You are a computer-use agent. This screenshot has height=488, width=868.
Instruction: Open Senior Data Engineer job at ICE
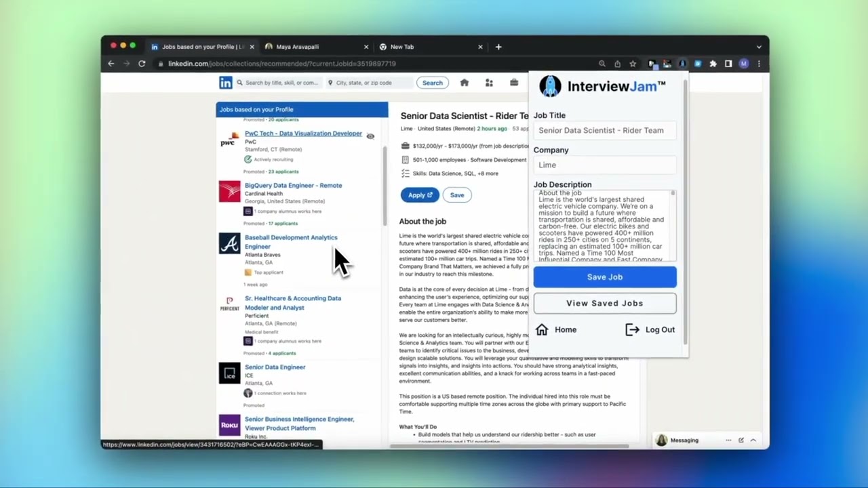click(x=275, y=367)
